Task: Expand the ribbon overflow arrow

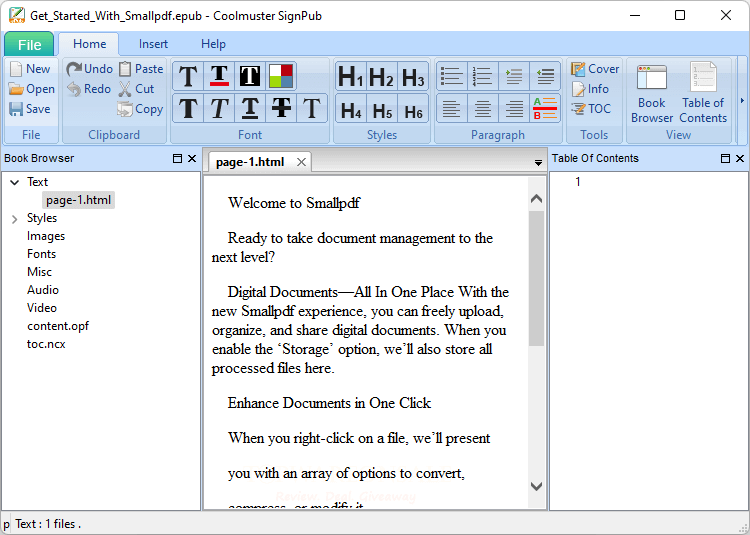Action: pos(742,100)
